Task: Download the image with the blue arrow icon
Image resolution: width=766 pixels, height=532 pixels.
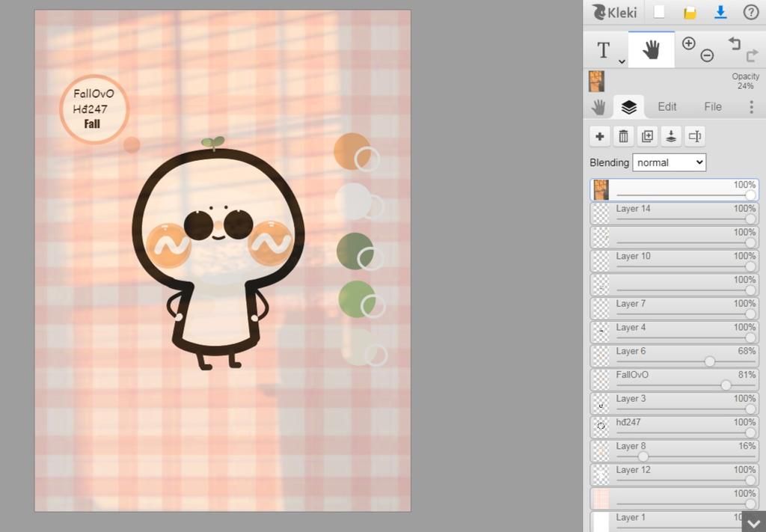Action: 720,12
